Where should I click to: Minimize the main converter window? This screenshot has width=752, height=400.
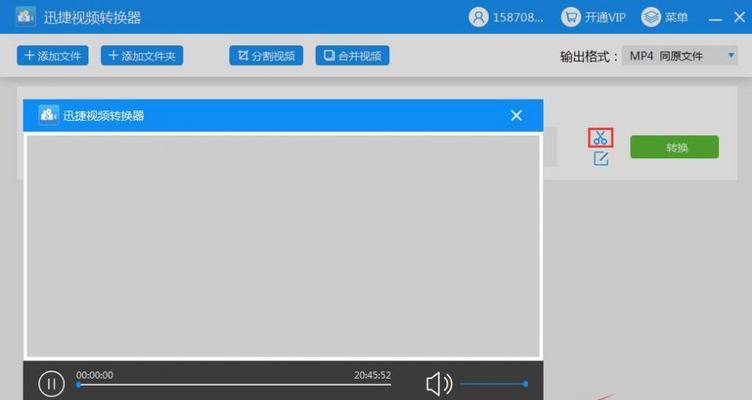tap(715, 18)
